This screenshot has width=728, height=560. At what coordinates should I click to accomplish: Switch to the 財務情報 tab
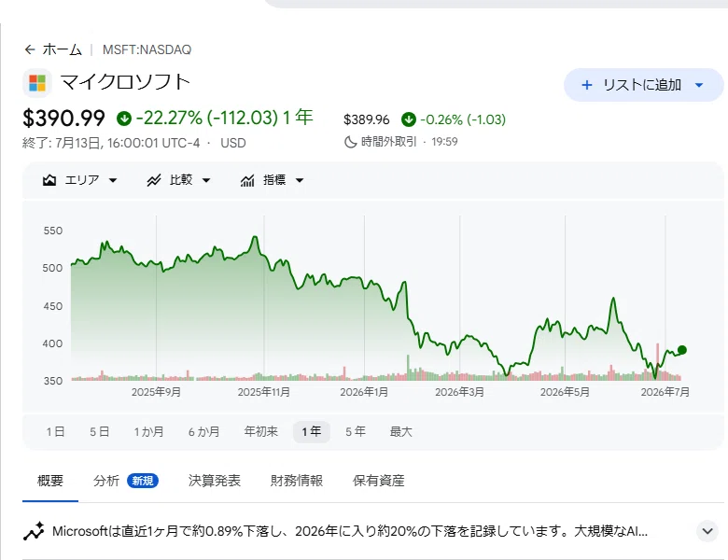297,481
